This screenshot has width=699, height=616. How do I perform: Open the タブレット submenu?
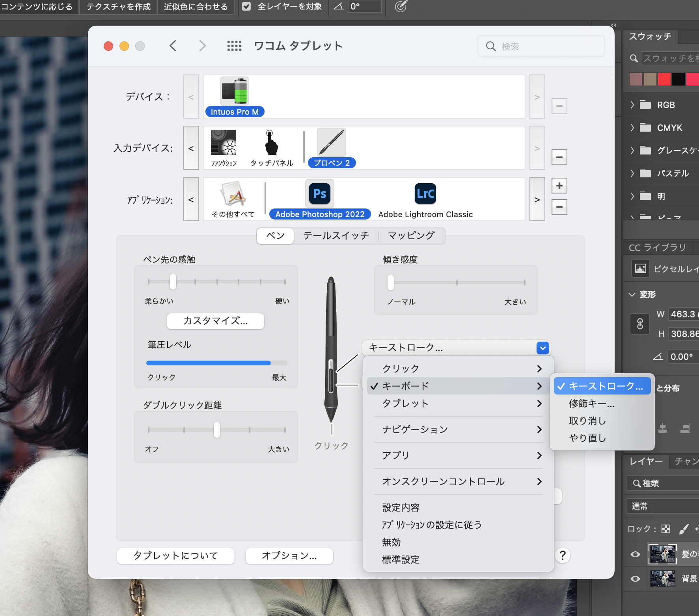(458, 403)
